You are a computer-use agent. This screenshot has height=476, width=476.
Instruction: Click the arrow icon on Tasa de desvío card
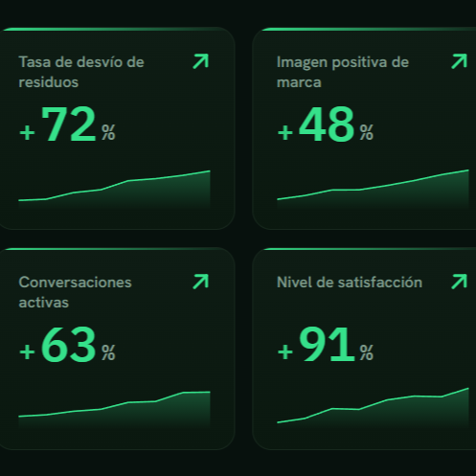point(201,61)
